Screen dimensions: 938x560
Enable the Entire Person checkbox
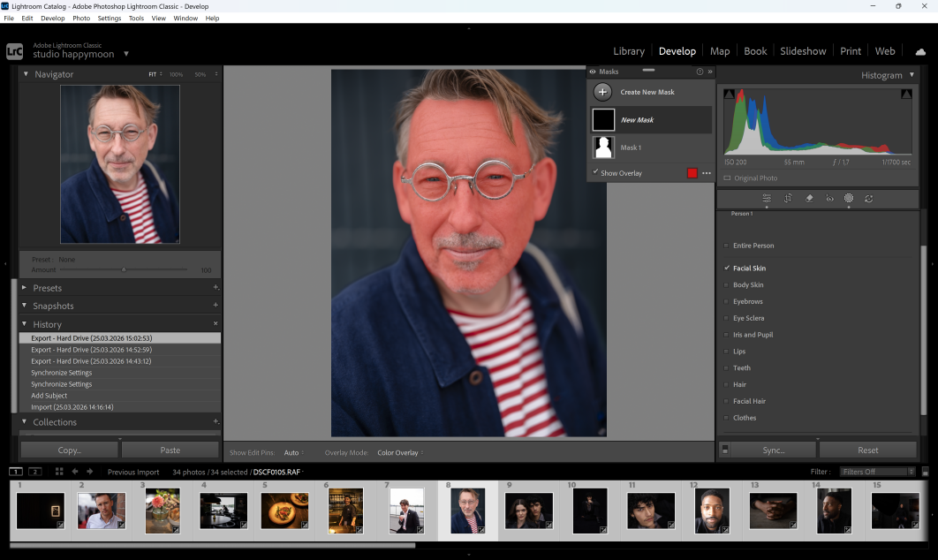point(727,246)
